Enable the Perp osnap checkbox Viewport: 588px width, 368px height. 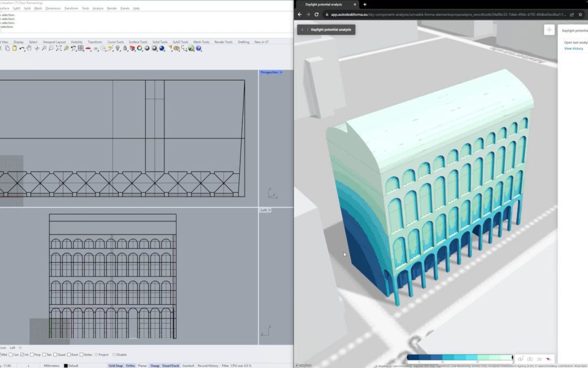pos(32,354)
